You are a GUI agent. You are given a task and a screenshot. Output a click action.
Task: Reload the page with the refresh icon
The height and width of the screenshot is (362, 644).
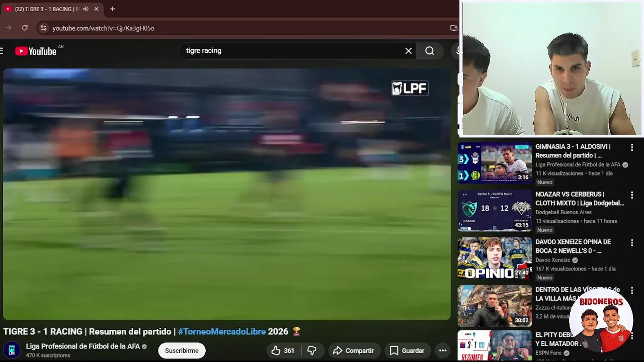point(25,28)
